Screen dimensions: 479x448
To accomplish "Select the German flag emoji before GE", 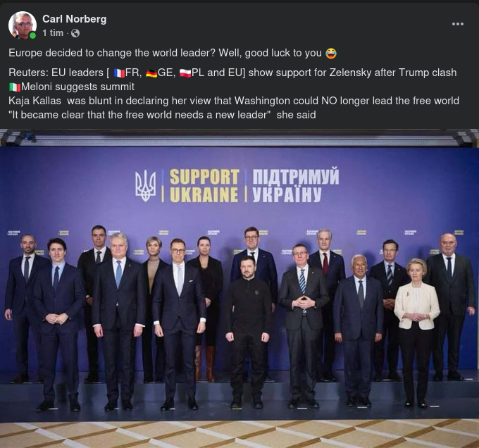I will click(x=151, y=73).
